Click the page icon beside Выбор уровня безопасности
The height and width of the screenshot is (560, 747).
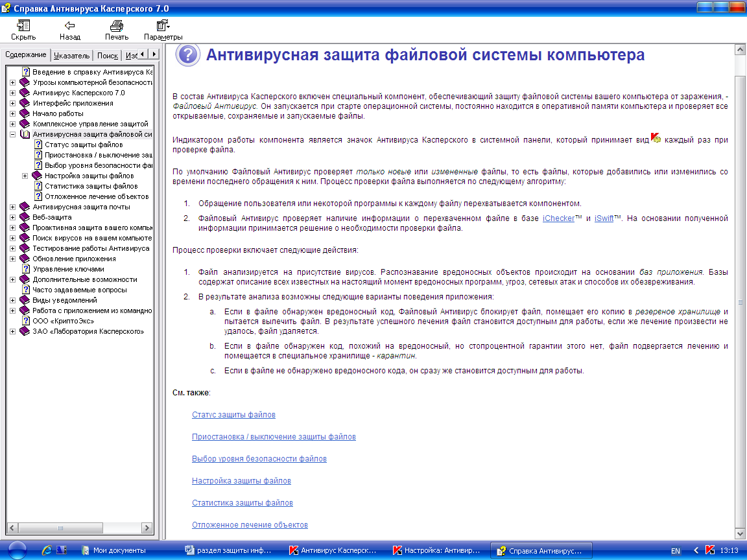38,165
